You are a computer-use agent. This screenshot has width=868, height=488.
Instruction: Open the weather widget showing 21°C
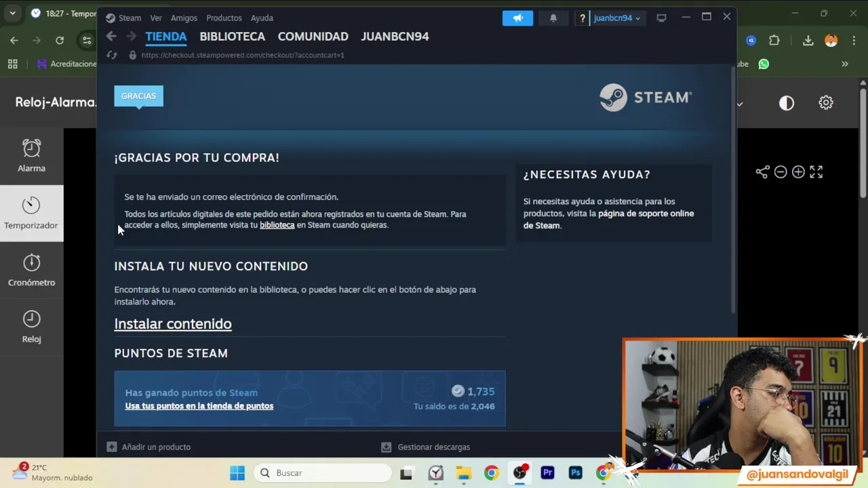[53, 472]
